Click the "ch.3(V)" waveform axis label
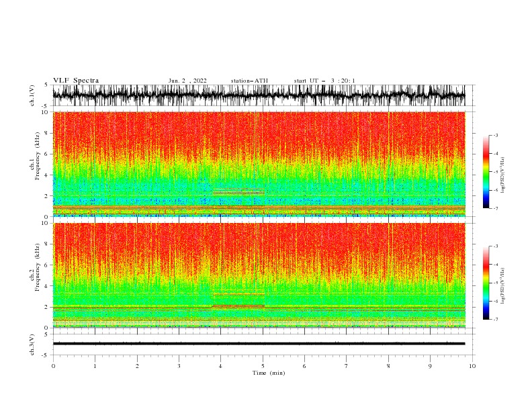 [32, 345]
